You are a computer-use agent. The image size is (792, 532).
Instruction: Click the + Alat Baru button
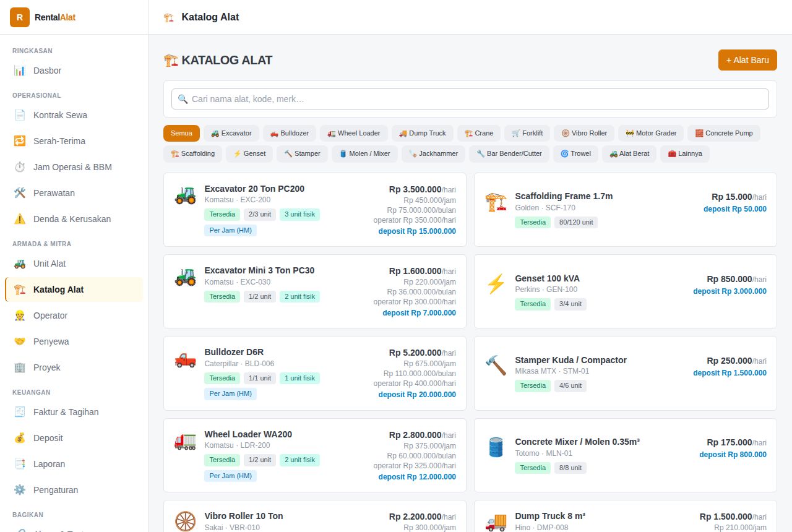click(747, 60)
